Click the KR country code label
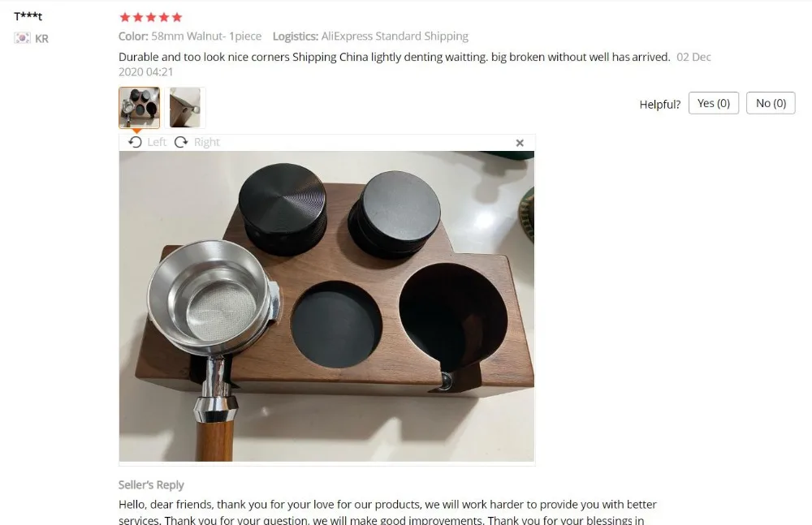812x525 pixels. 41,38
